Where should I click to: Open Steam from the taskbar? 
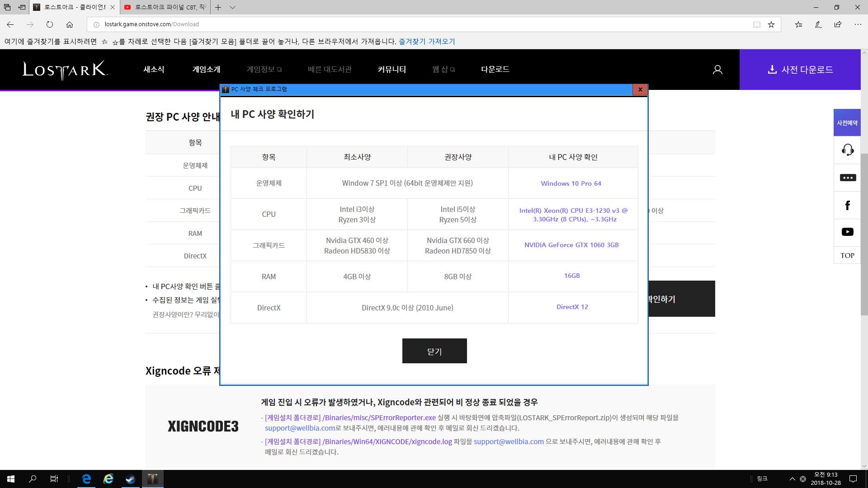[130, 479]
